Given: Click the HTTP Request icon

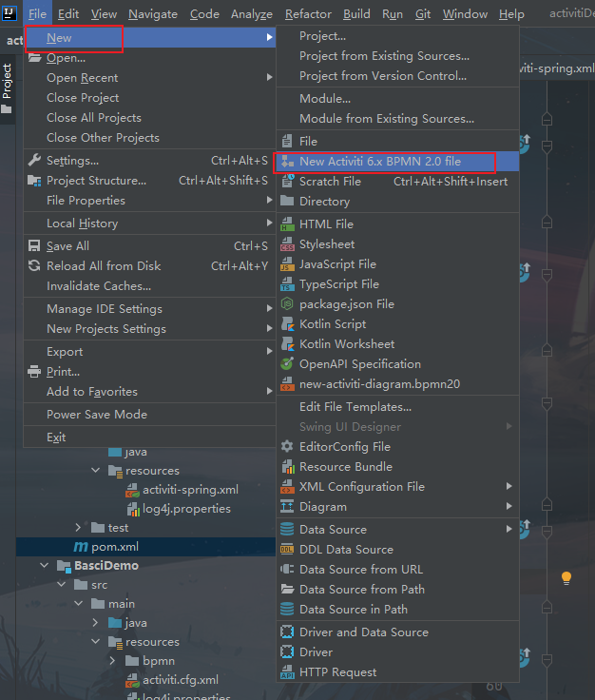Looking at the screenshot, I should tap(287, 672).
